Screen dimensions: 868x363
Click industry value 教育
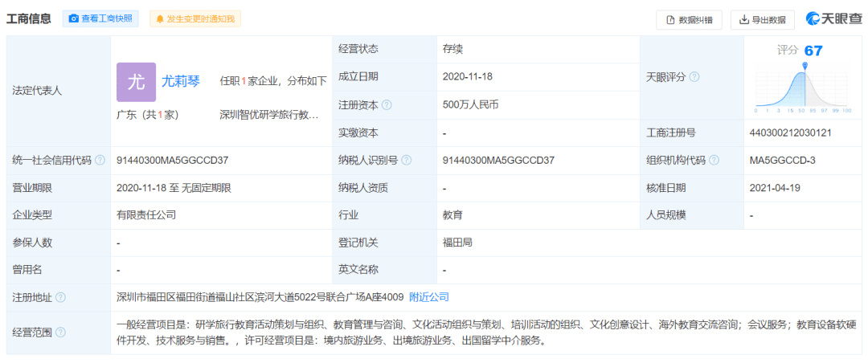(x=452, y=215)
